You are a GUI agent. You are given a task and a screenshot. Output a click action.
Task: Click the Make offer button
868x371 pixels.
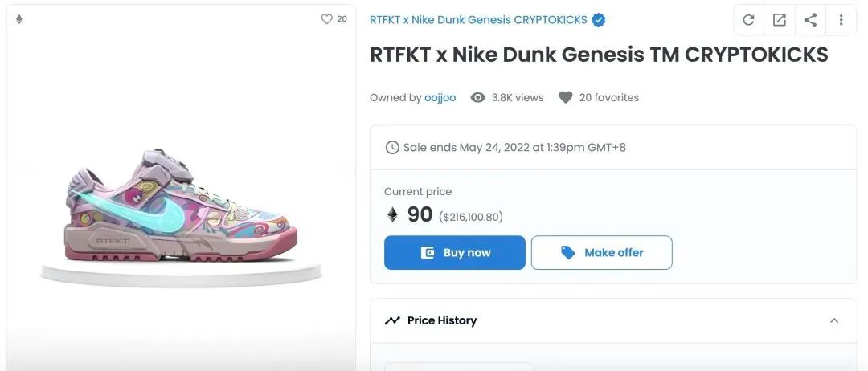coord(602,253)
